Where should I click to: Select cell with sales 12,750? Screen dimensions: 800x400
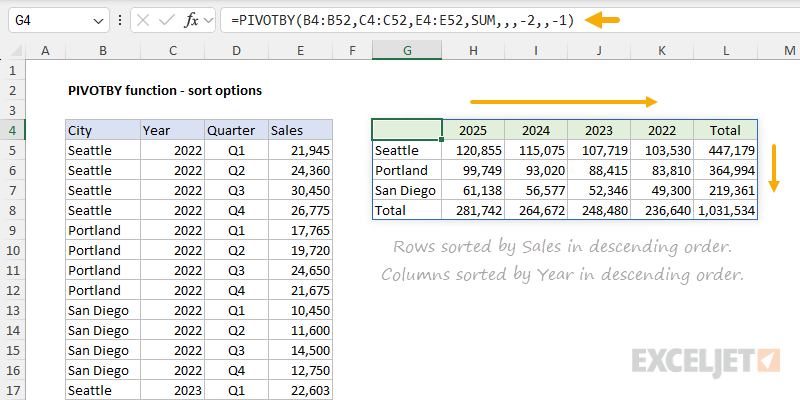(x=301, y=370)
